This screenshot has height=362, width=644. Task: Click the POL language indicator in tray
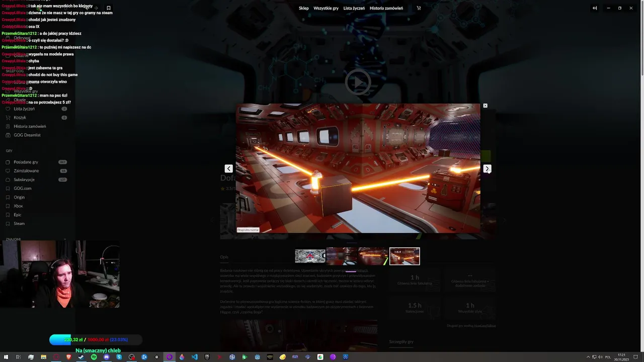(x=608, y=357)
